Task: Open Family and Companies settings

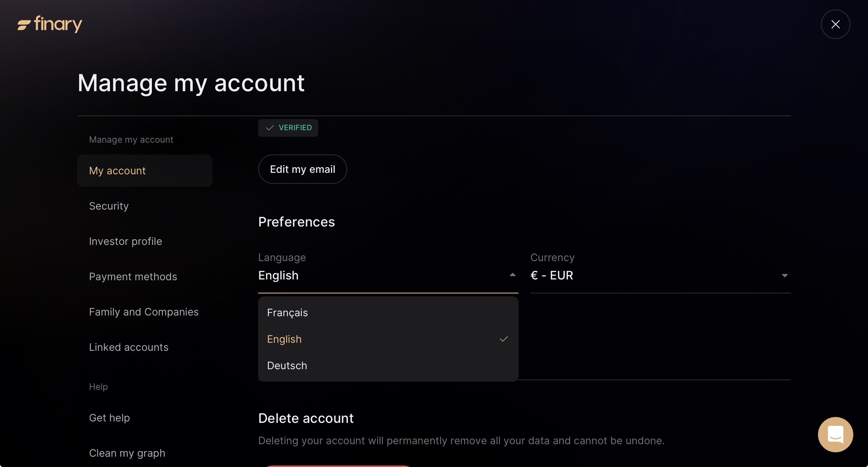Action: pos(144,312)
